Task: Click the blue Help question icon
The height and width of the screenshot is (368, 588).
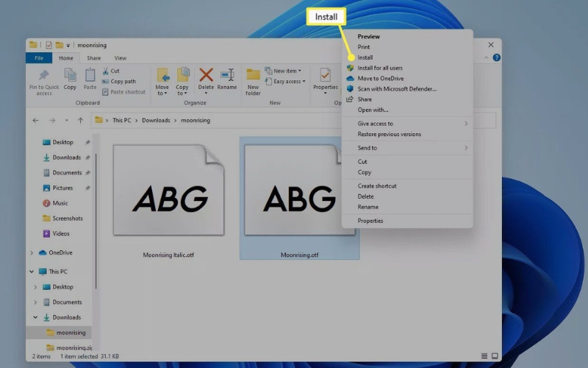Action: (497, 57)
